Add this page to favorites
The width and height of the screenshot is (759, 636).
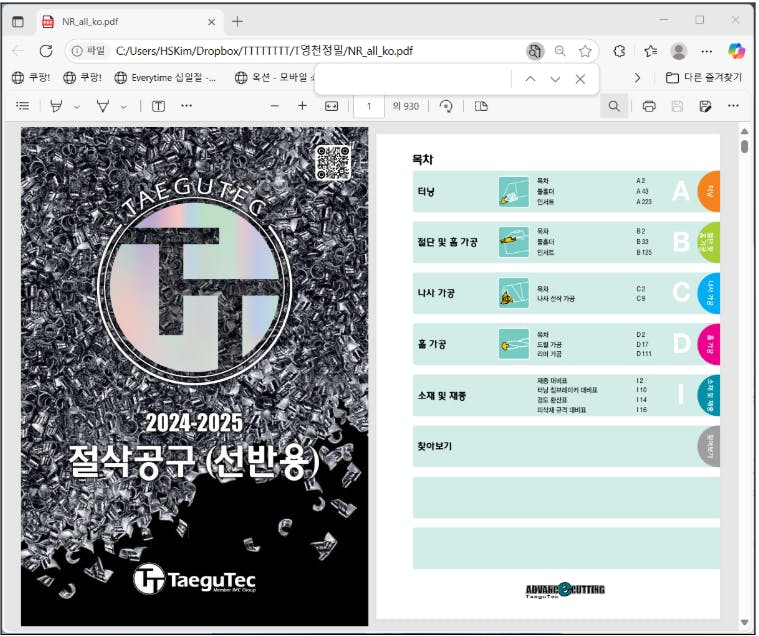pos(585,51)
